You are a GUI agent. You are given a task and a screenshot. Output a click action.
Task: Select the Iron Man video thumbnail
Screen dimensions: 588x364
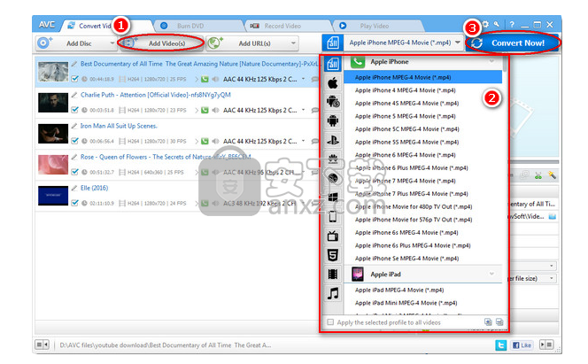[53, 134]
